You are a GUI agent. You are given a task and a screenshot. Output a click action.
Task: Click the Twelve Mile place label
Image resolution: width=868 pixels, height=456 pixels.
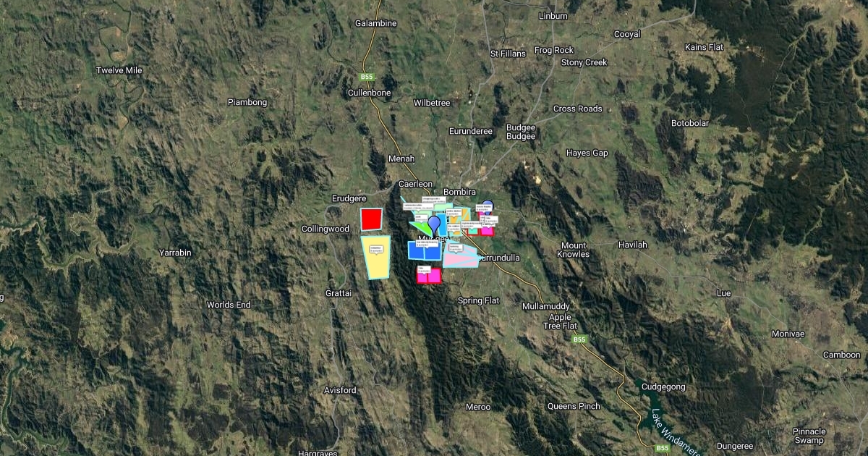(x=119, y=70)
